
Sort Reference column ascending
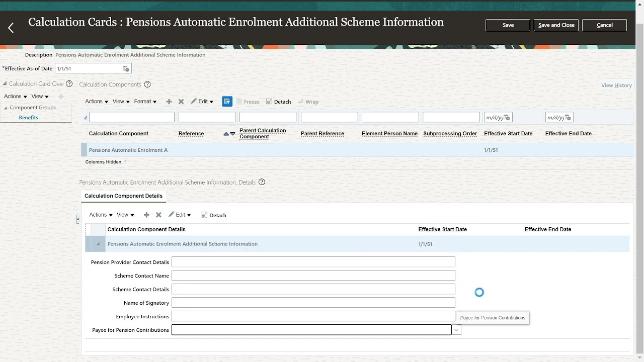[226, 134]
